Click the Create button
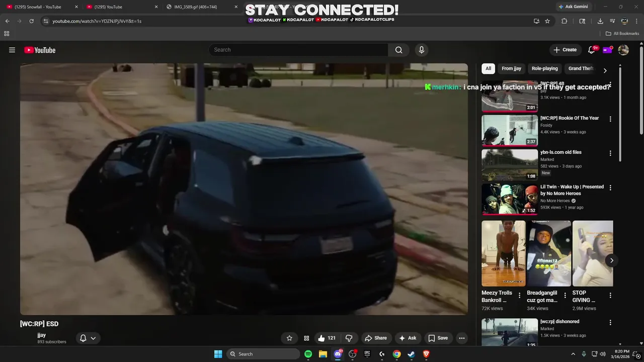The width and height of the screenshot is (644, 362). (565, 50)
